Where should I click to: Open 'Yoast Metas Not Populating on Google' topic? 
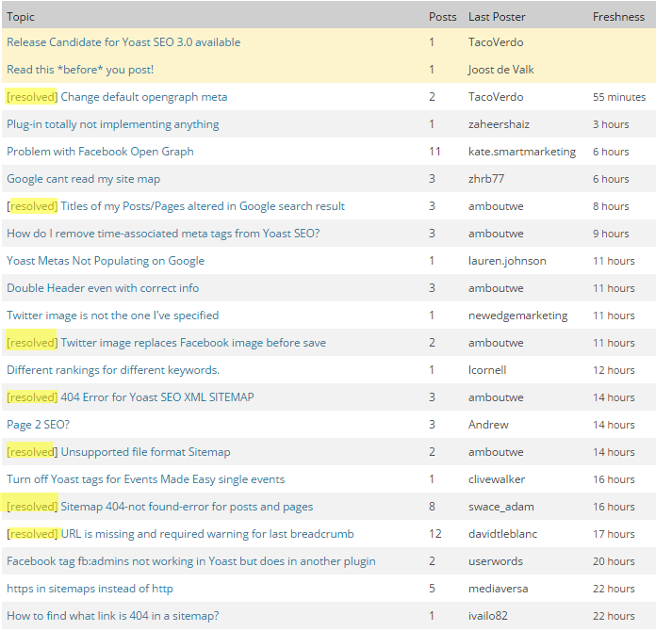click(x=106, y=261)
